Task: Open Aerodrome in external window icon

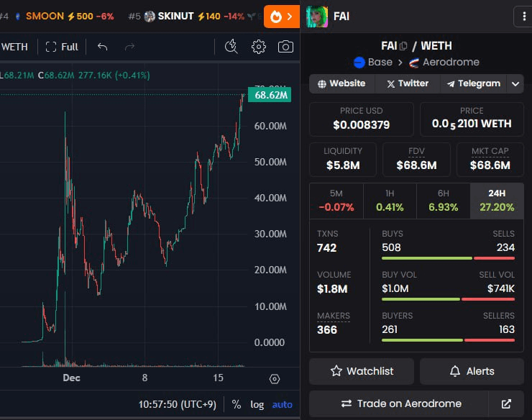Action: [x=506, y=403]
